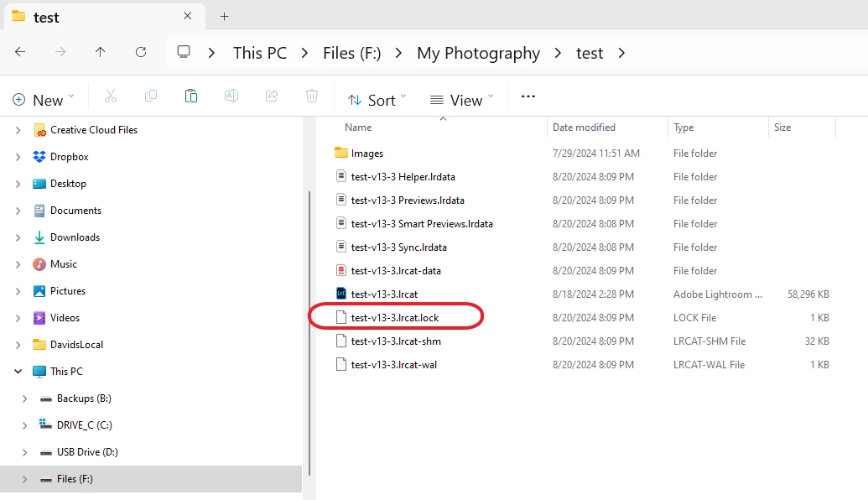Viewport: 868px width, 500px height.
Task: Click chevron after My Photography in address bar
Action: pyautogui.click(x=558, y=53)
